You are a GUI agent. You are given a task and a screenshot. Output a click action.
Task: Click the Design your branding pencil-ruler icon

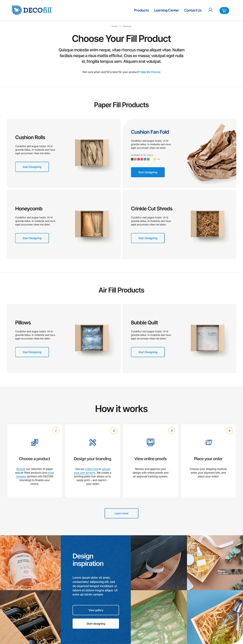[93, 442]
